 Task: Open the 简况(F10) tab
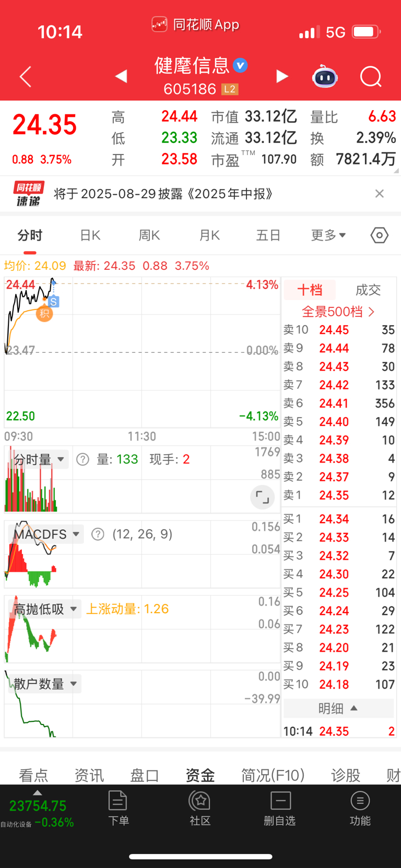(x=273, y=775)
